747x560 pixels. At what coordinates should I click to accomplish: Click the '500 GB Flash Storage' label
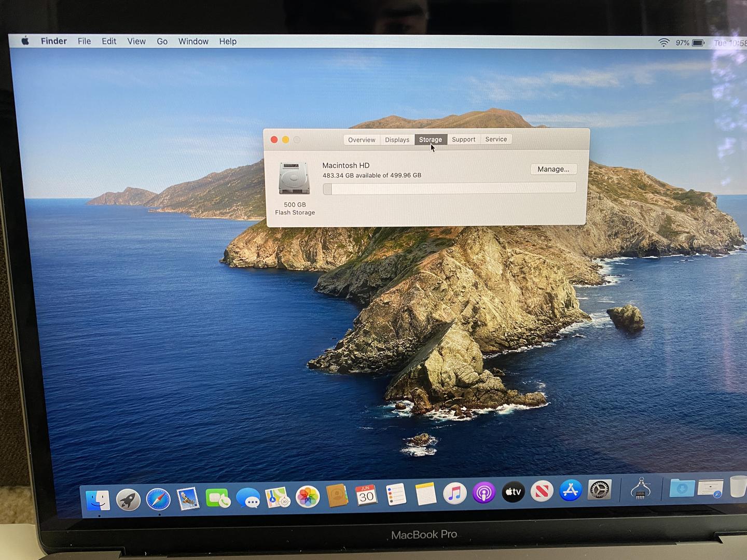point(295,208)
